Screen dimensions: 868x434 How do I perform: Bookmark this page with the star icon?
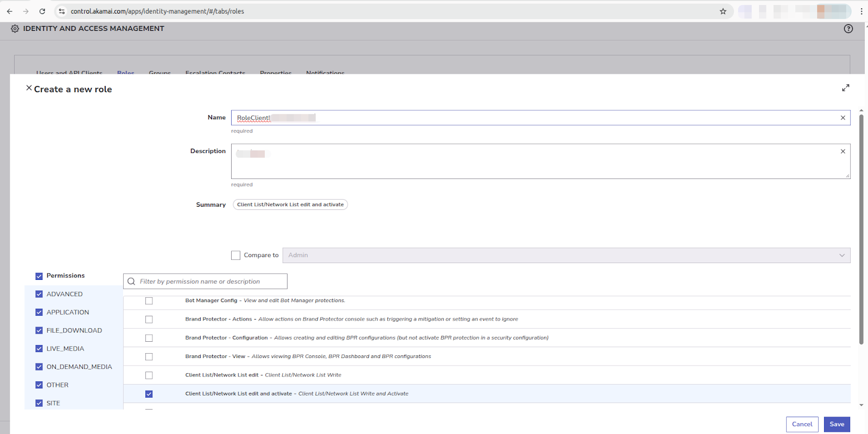point(723,11)
